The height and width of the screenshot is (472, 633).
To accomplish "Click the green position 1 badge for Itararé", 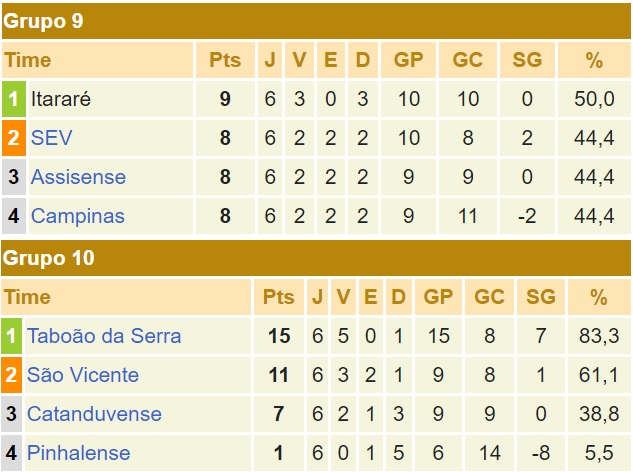I will (13, 99).
